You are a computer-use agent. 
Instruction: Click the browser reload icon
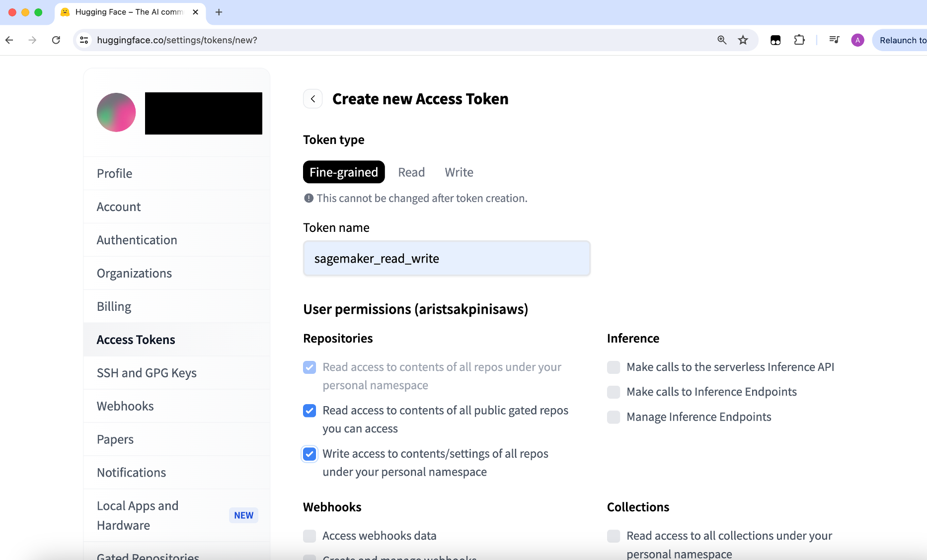click(x=56, y=40)
